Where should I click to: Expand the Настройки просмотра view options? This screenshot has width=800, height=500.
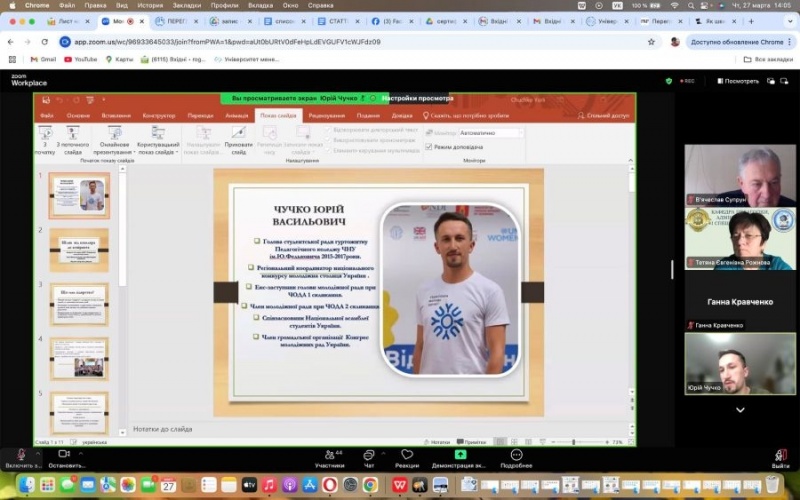(417, 98)
